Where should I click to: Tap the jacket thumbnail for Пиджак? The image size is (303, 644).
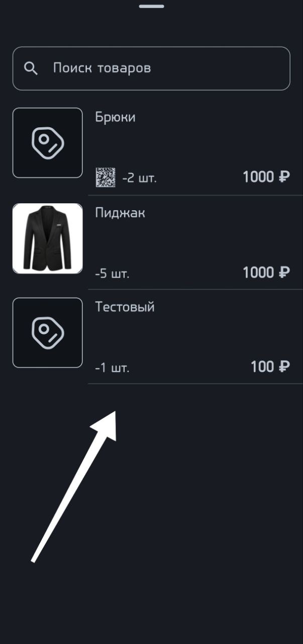(47, 237)
